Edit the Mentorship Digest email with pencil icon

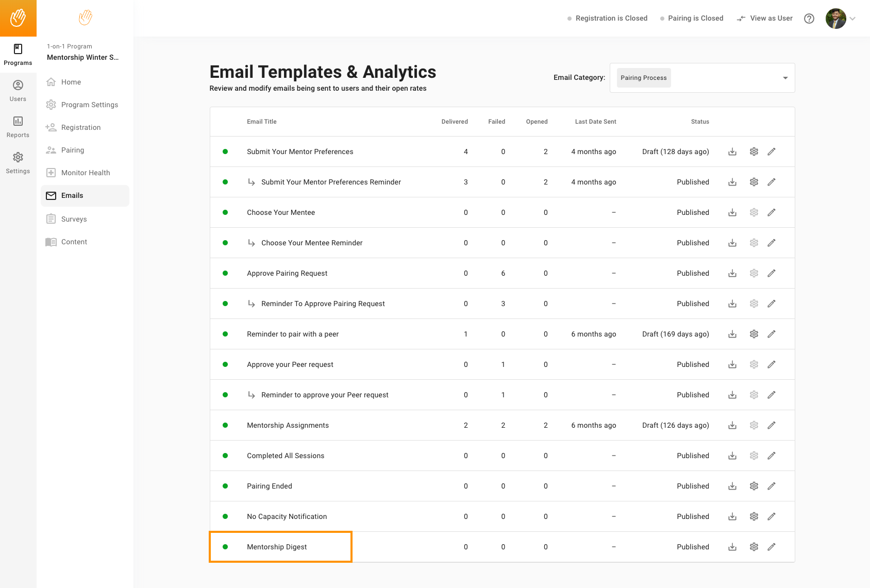[771, 547]
